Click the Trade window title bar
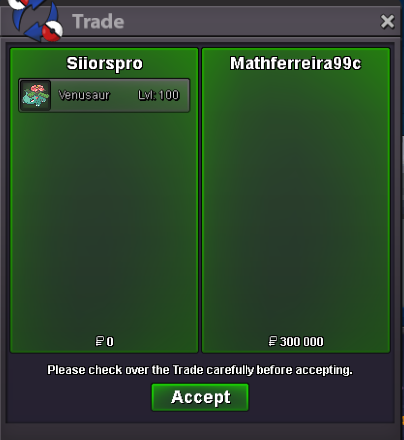The image size is (404, 440). tap(200, 22)
